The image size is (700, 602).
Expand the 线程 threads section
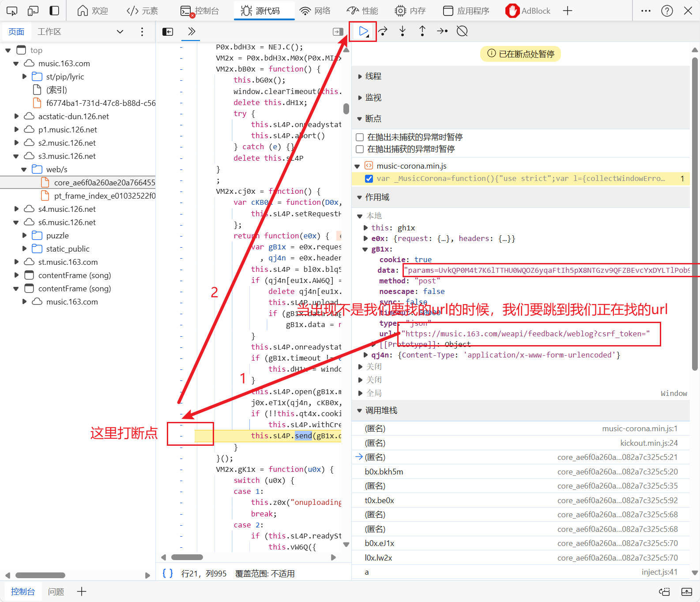tap(360, 76)
